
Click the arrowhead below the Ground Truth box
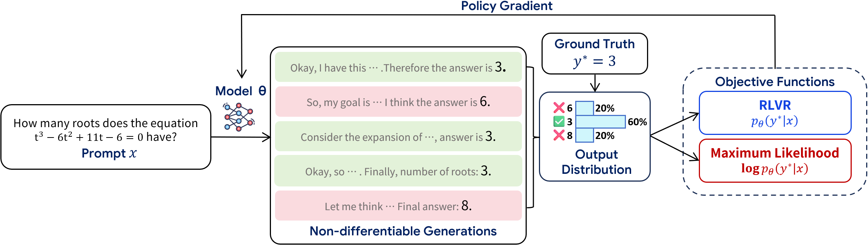[x=595, y=87]
